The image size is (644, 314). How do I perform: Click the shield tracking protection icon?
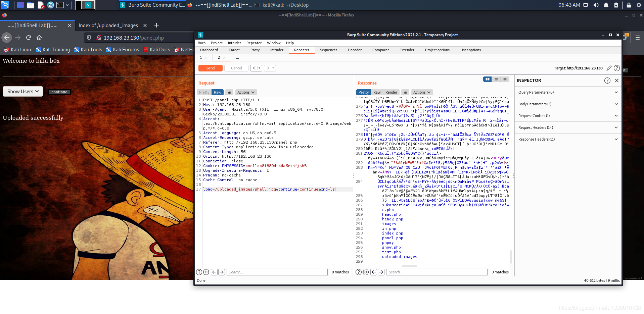pyautogui.click(x=89, y=38)
